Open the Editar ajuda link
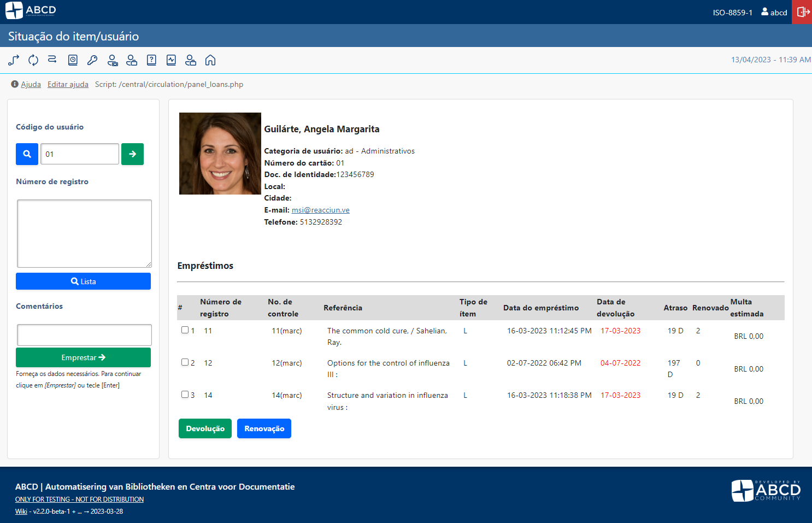Screen dimensions: 812x523 coord(68,84)
